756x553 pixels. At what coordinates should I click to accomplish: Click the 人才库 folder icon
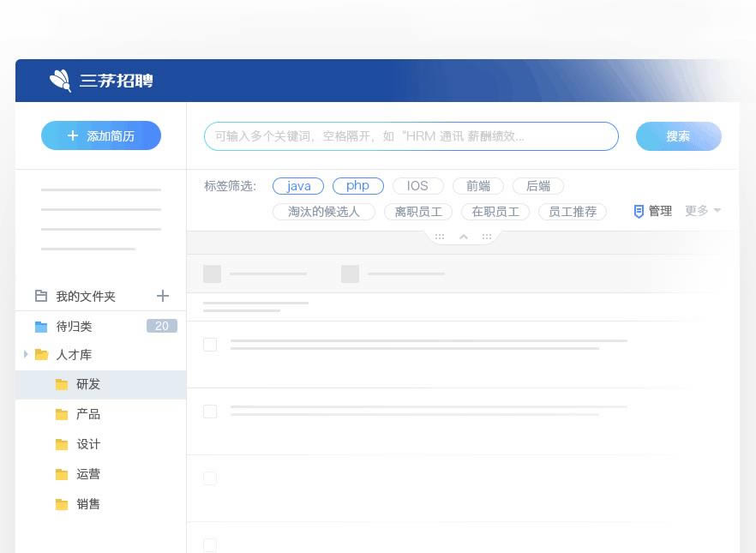(41, 355)
